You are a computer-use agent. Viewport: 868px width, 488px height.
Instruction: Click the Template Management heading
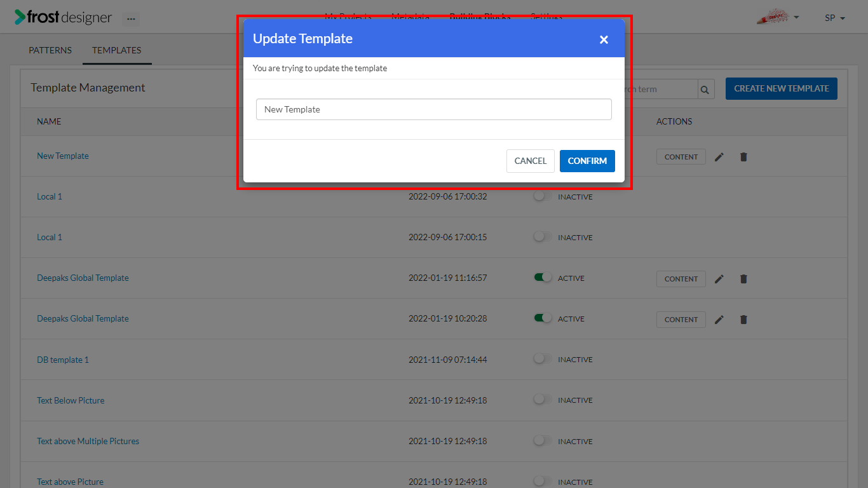coord(88,88)
